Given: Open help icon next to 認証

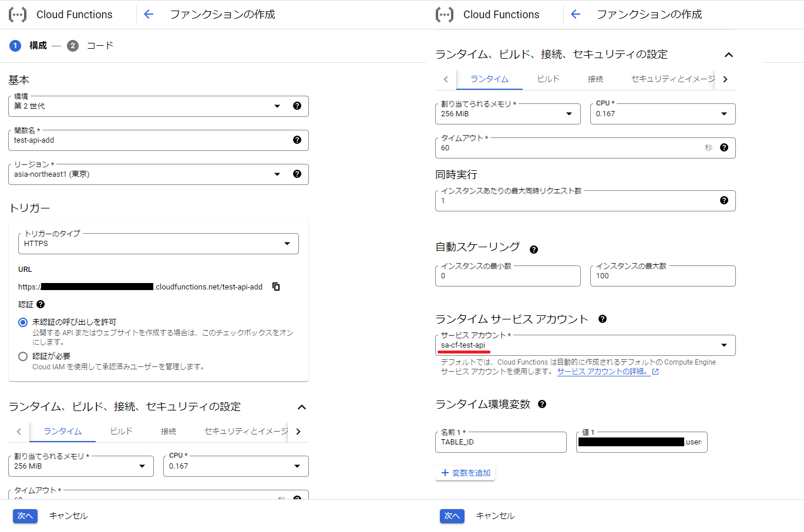Looking at the screenshot, I should 41,304.
